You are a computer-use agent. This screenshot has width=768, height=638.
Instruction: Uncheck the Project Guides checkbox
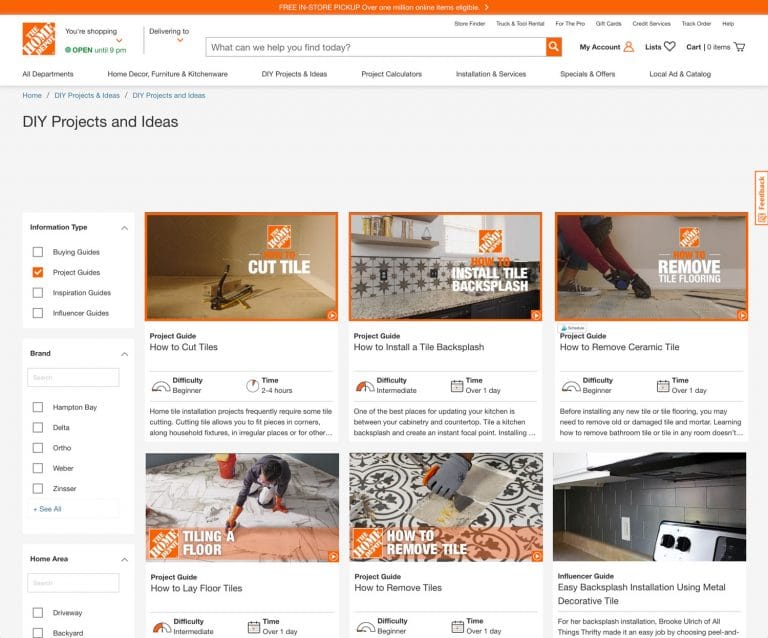[38, 272]
